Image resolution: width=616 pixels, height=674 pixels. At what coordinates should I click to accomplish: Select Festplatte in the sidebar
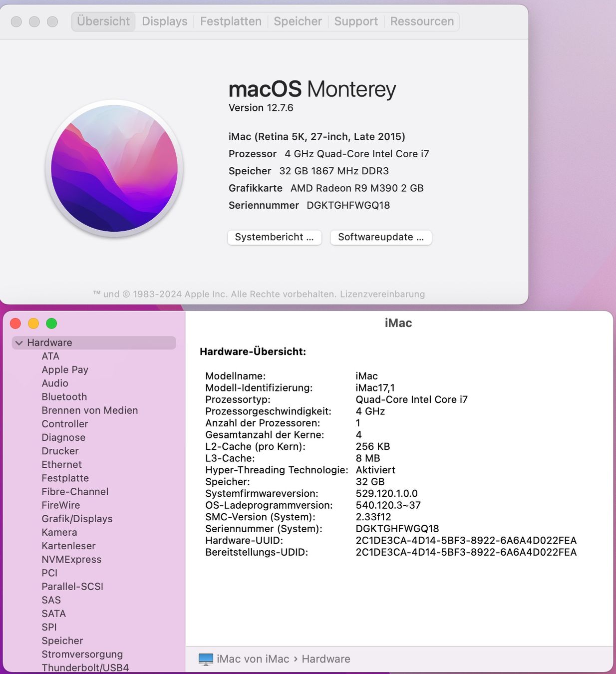(x=65, y=478)
